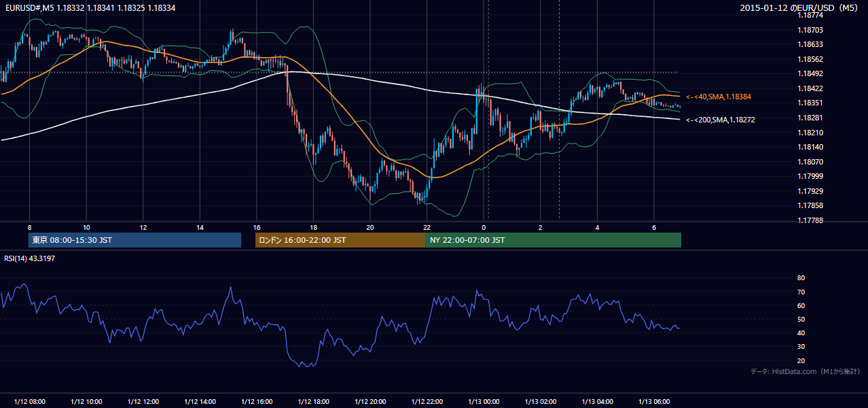Image resolution: width=868 pixels, height=408 pixels.
Task: Click price axis label 1.17929
Action: pyautogui.click(x=810, y=191)
